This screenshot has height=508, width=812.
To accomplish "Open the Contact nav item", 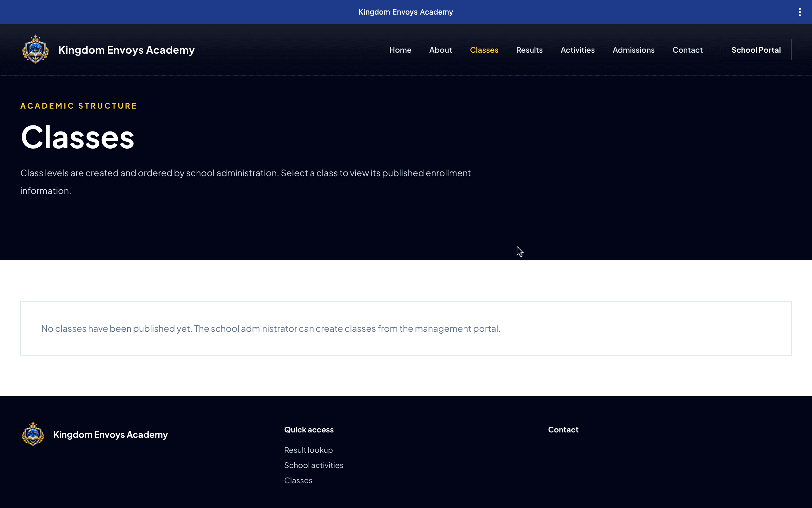I will coord(688,50).
